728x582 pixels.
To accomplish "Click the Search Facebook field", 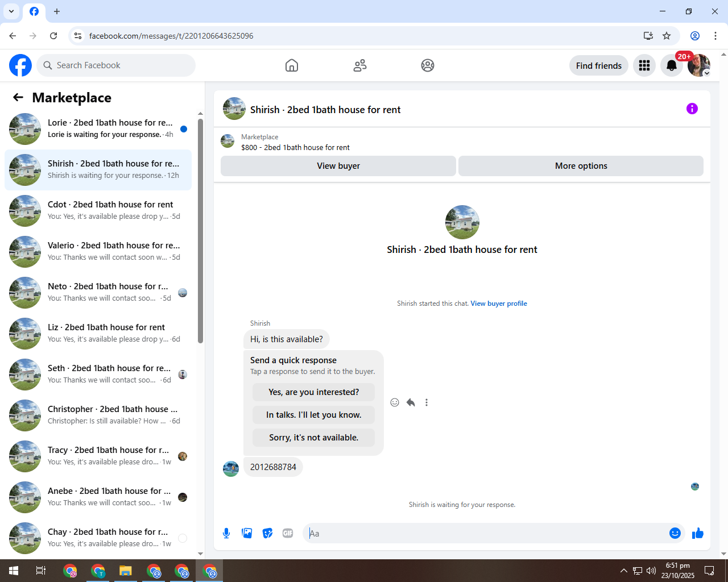I will pyautogui.click(x=116, y=65).
